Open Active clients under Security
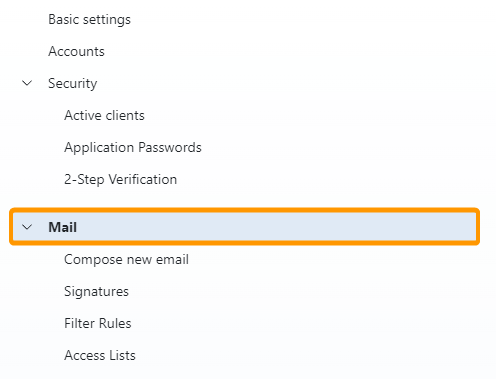This screenshot has height=379, width=496. 104,115
